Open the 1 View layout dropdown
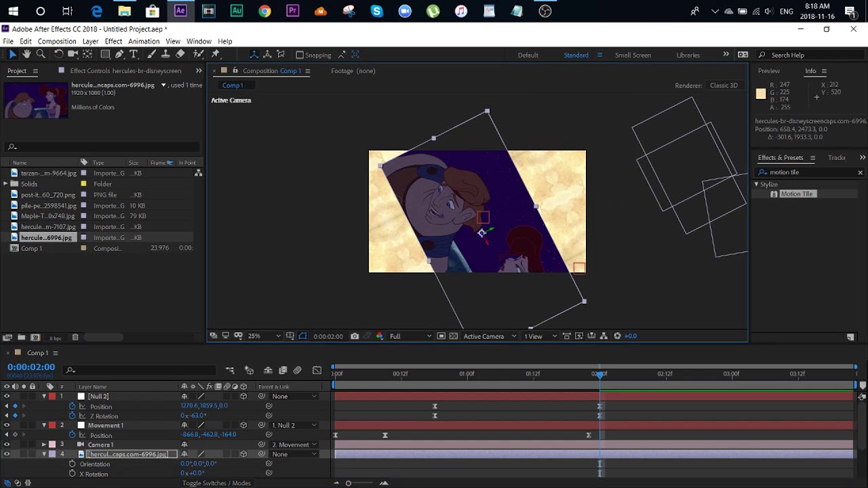Image resolution: width=868 pixels, height=488 pixels. [x=540, y=336]
